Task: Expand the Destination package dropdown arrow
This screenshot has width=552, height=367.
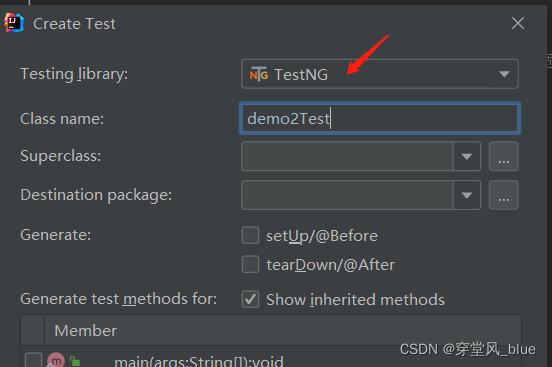Action: (467, 195)
